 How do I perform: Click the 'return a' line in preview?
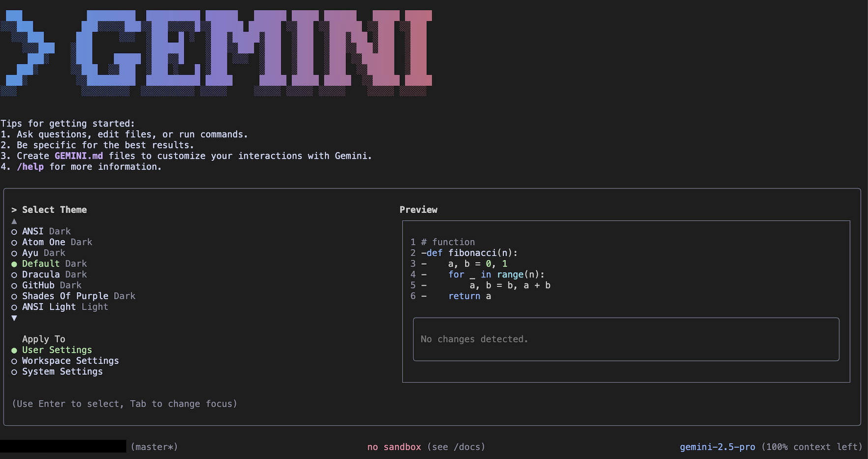pyautogui.click(x=469, y=296)
